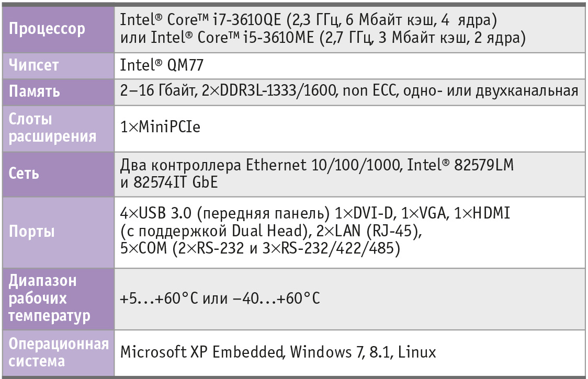This screenshot has height=379, width=588.
Task: Click the 5×COM RS-232 ports line
Action: (x=260, y=248)
